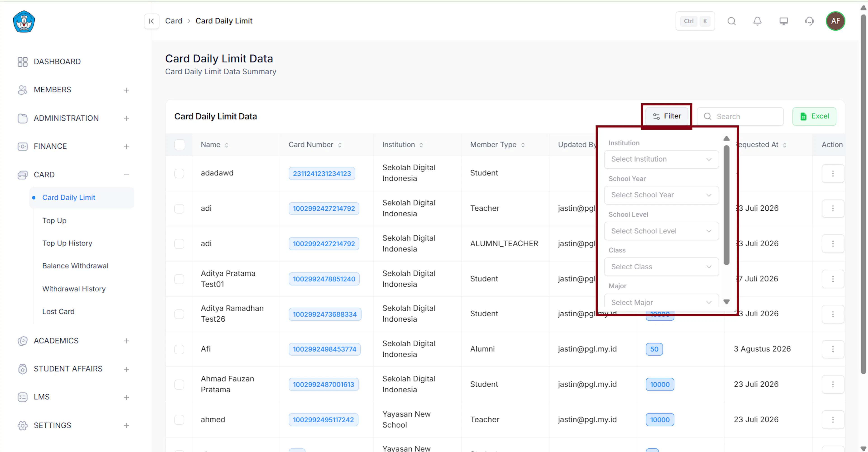868x452 pixels.
Task: Open the headset support icon
Action: [809, 21]
